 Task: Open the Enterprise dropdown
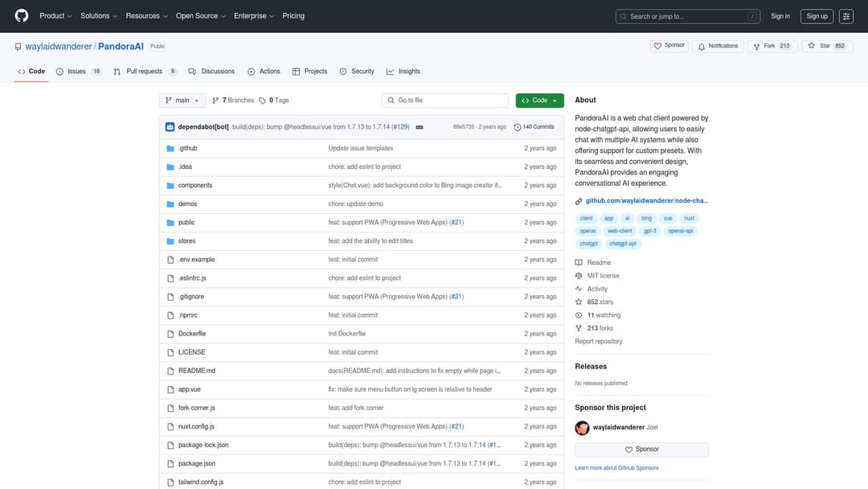(253, 16)
